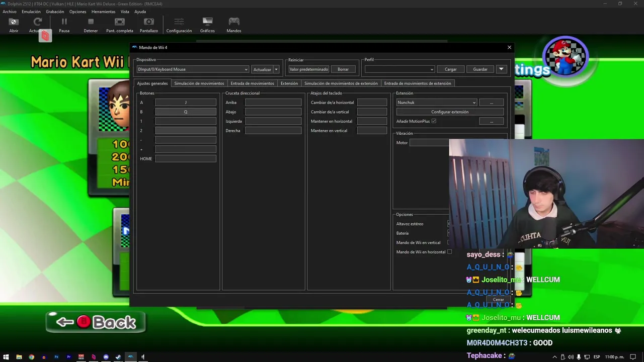Click the Back button in Mario Kart

point(96,322)
